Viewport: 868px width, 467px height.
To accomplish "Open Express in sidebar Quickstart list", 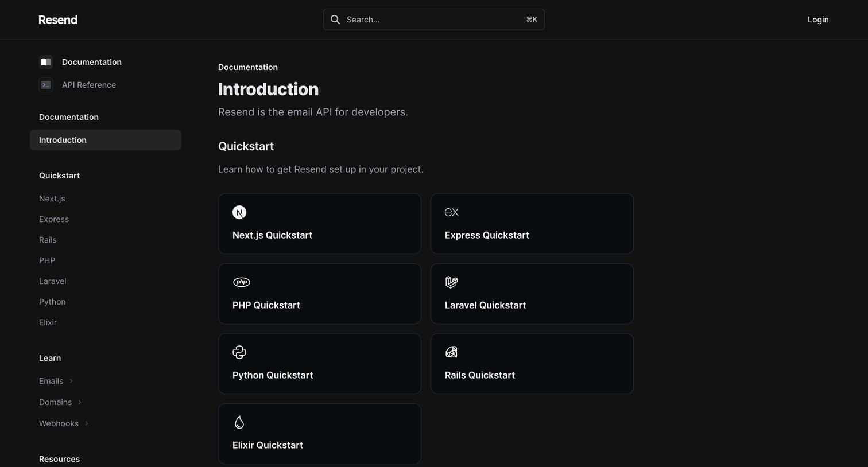I will pos(54,219).
